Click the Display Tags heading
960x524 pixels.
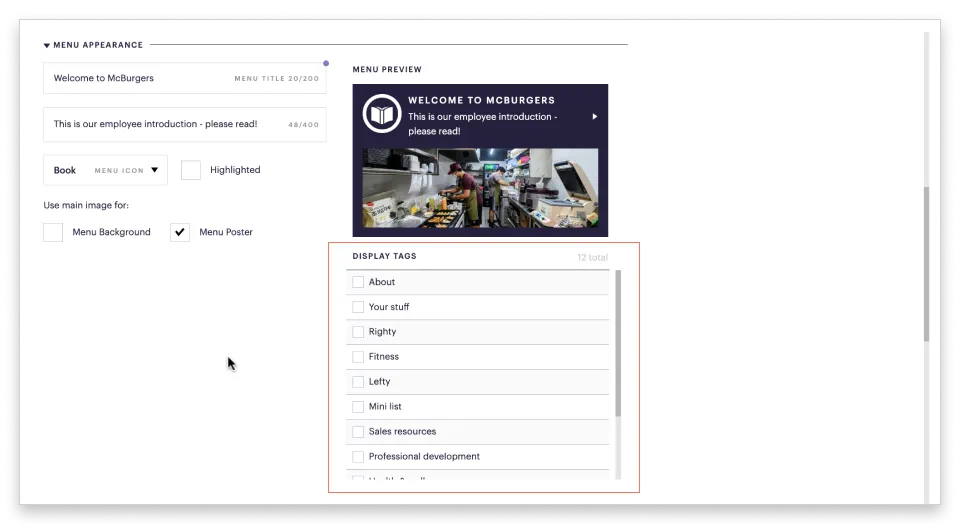tap(384, 256)
